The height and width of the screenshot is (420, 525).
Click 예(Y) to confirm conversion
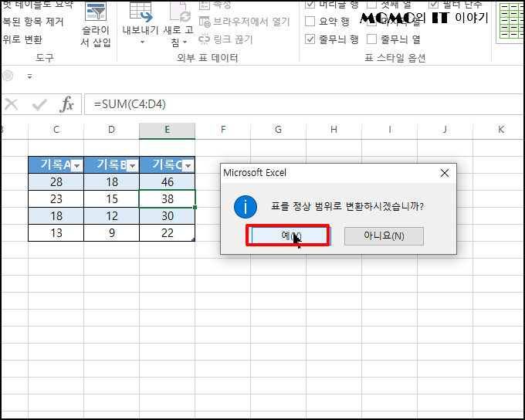[x=290, y=235]
